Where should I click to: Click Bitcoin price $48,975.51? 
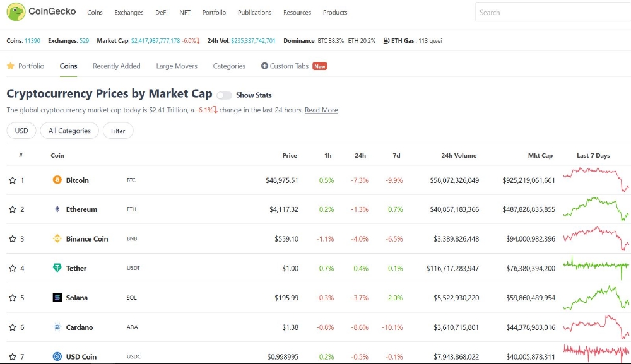tap(281, 180)
